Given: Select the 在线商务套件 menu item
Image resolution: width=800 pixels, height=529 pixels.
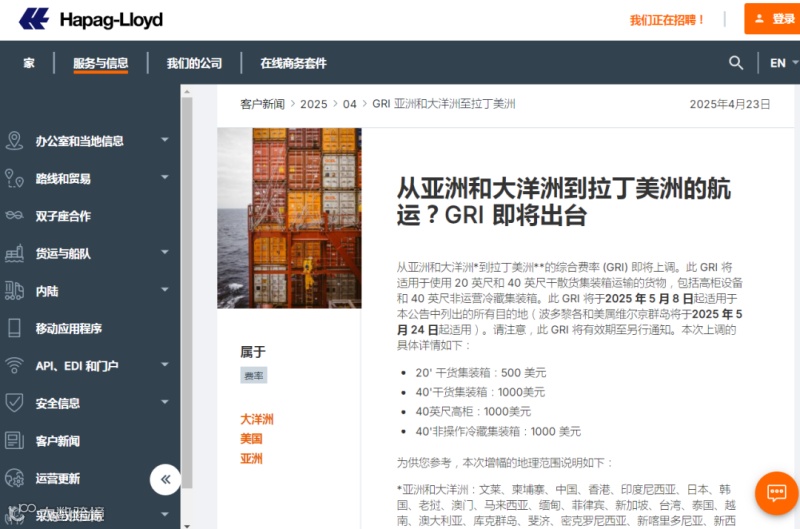Looking at the screenshot, I should tap(293, 63).
